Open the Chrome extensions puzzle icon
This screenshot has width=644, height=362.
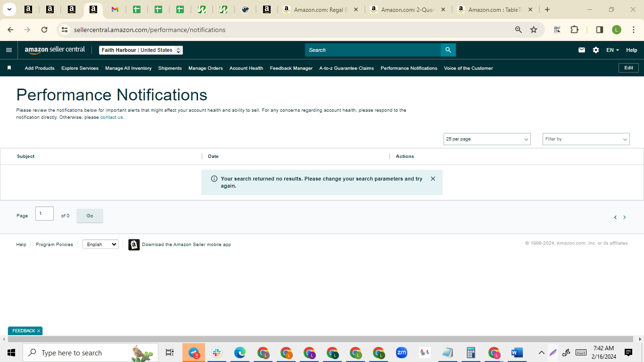(574, 30)
